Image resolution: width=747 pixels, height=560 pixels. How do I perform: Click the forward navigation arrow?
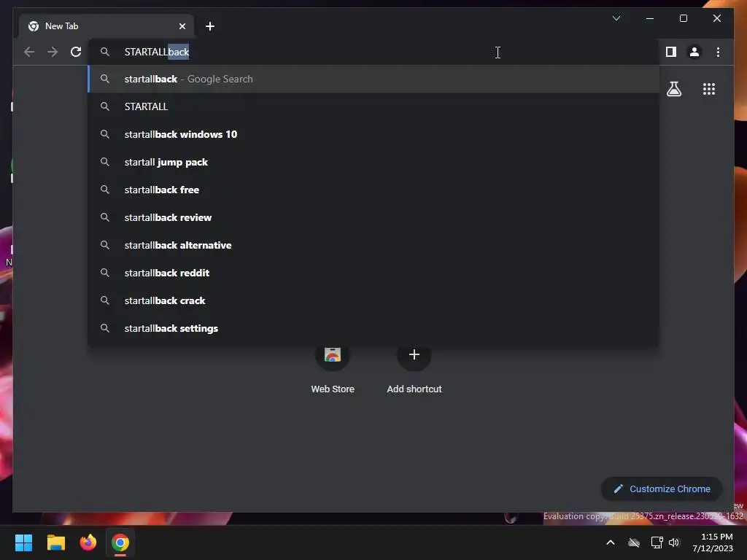(53, 52)
